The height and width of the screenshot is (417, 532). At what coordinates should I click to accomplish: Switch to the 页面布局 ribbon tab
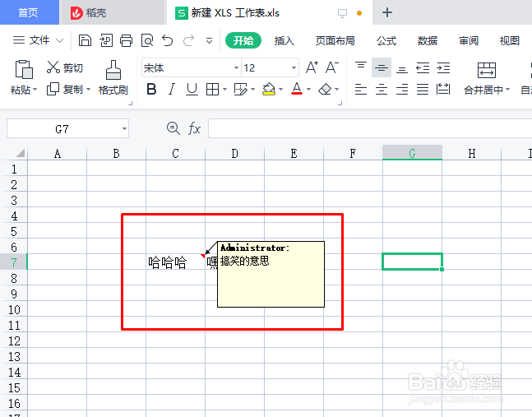[335, 41]
